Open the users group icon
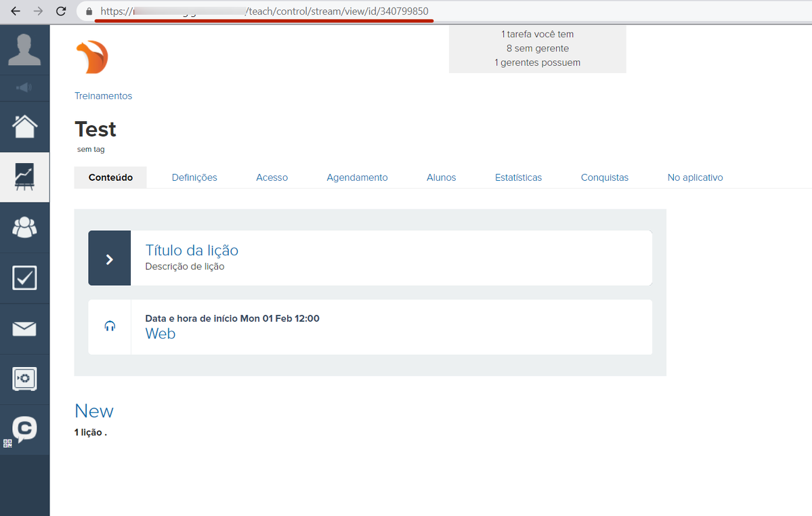The width and height of the screenshot is (812, 516). coord(24,228)
